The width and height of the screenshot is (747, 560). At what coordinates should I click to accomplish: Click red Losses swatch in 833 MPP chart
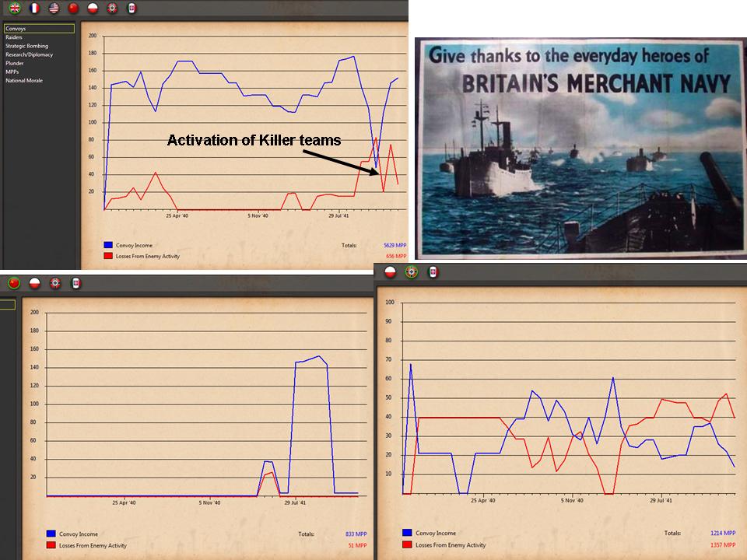pos(51,545)
